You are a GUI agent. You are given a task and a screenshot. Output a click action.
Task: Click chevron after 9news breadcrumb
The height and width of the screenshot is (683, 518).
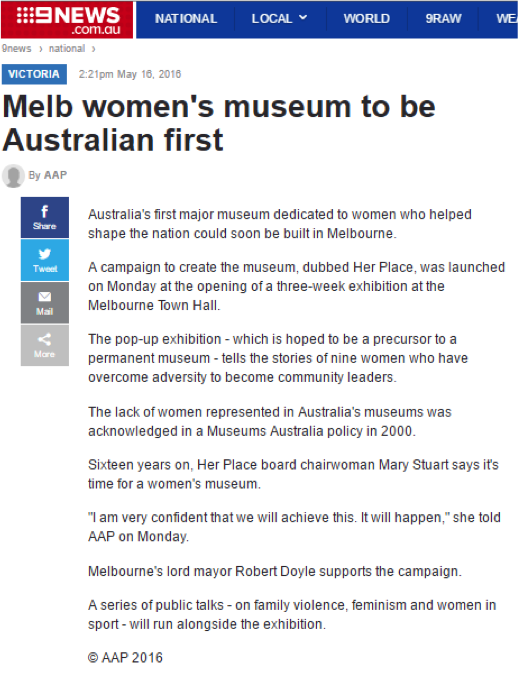[41, 49]
